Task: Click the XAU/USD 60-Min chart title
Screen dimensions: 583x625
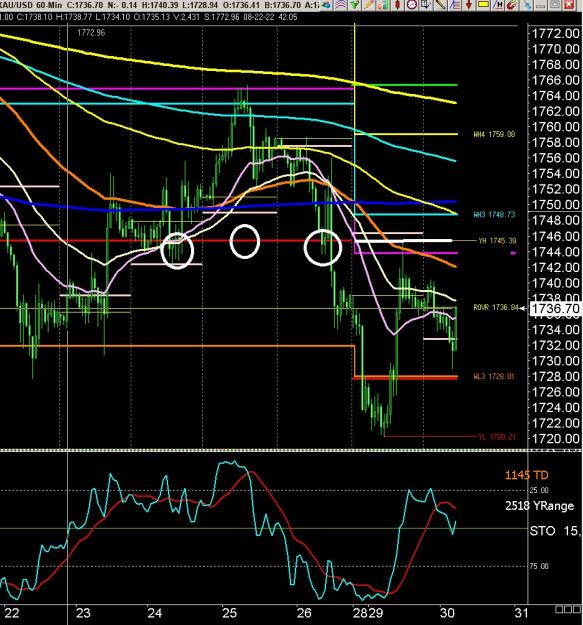Action: coord(31,5)
